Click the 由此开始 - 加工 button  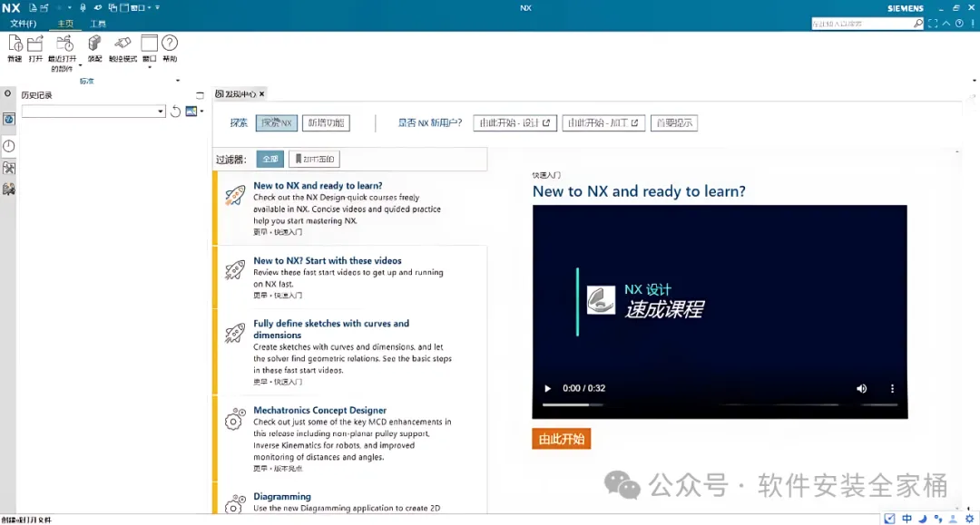click(x=603, y=123)
